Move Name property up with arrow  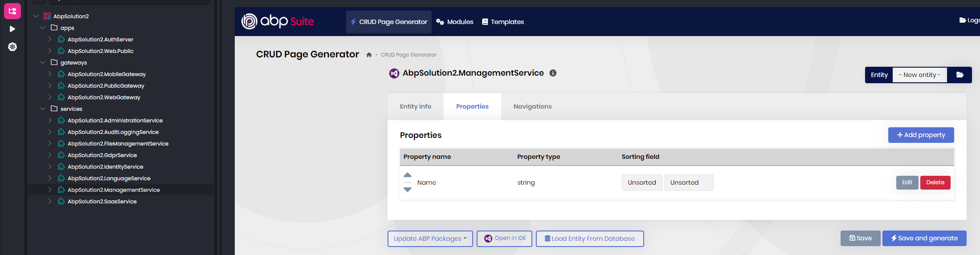point(407,175)
